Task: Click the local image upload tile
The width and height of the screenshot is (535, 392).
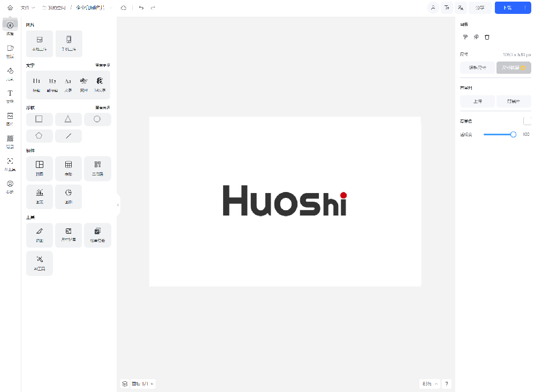Action: pyautogui.click(x=40, y=44)
